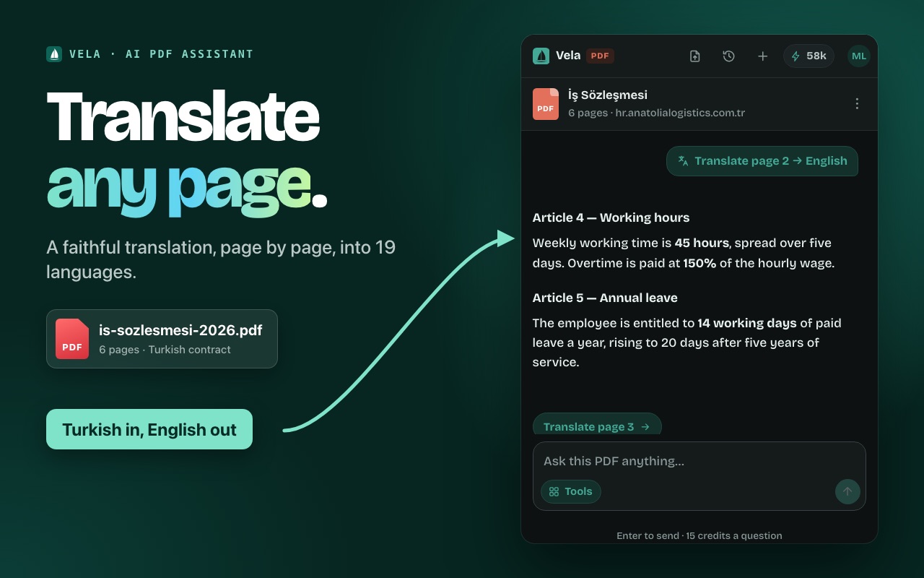
Task: Open the three-dot menu for İş Sözleşmesi
Action: point(857,103)
